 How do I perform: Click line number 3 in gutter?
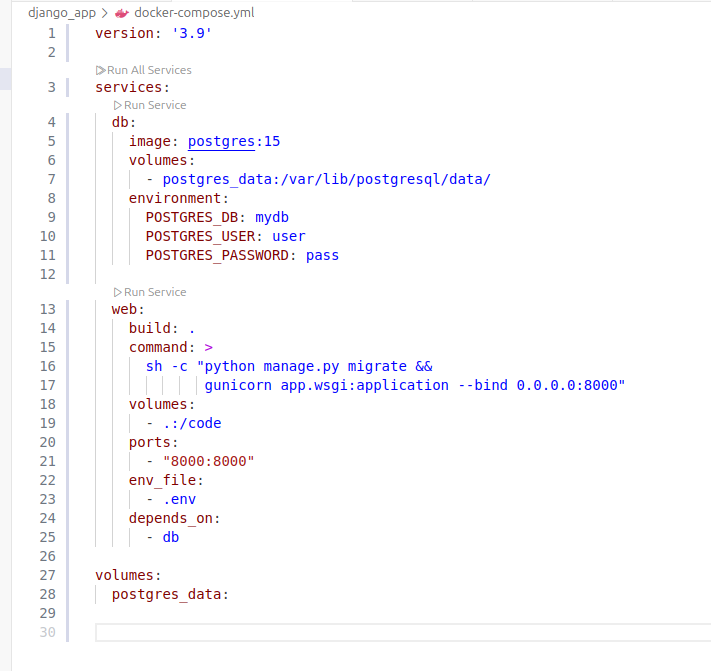52,87
